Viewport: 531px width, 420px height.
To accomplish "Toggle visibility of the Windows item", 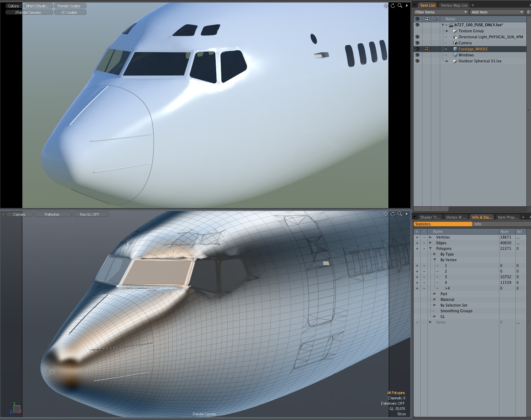I will coord(417,55).
